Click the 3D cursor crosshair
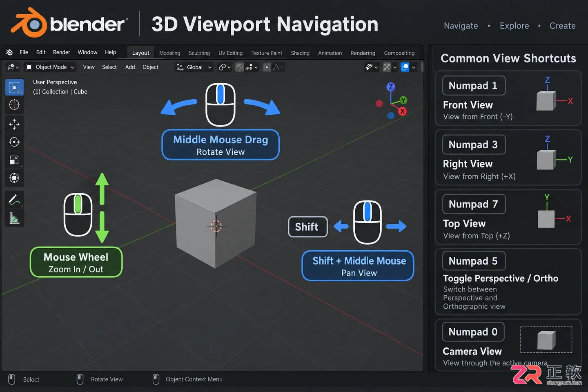 coord(216,225)
